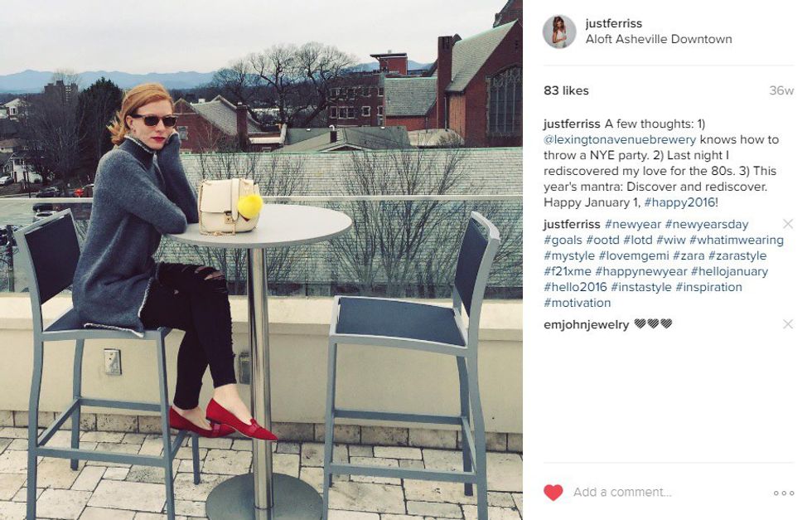Remove the emjohnjewelry comment using its X
The height and width of the screenshot is (520, 812).
(788, 324)
